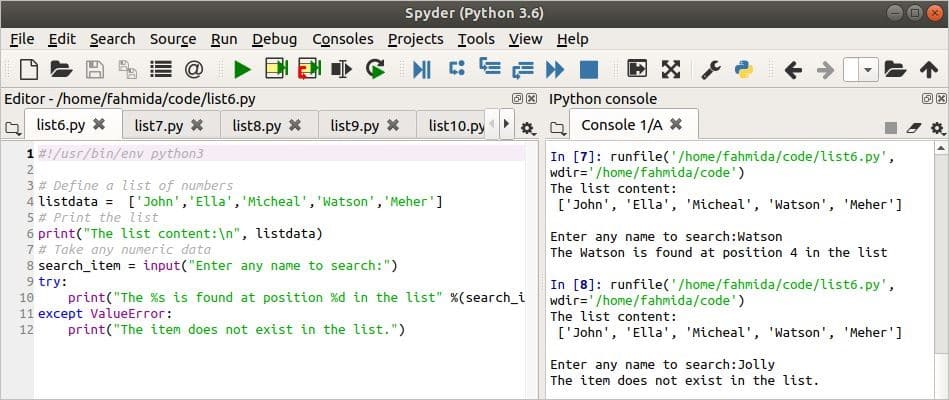
Task: Stop debugging blue square icon
Action: 588,70
